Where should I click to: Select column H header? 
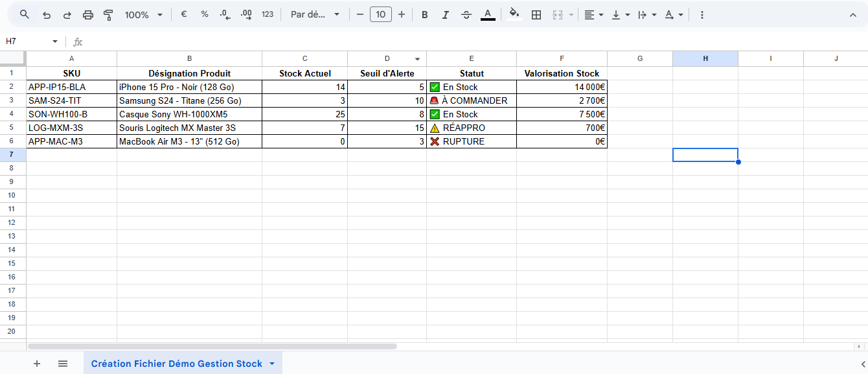[x=705, y=58]
